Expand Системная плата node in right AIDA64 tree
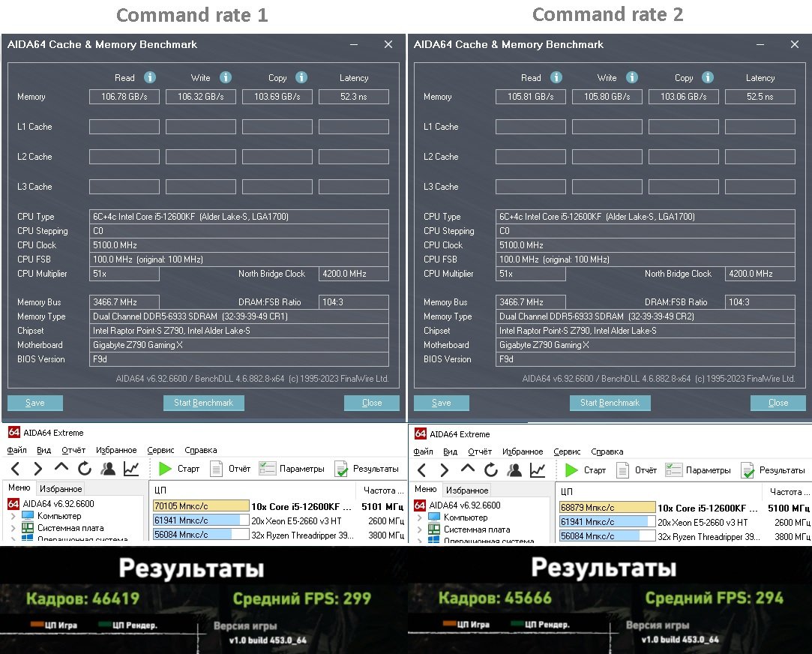This screenshot has height=654, width=812. (x=419, y=529)
